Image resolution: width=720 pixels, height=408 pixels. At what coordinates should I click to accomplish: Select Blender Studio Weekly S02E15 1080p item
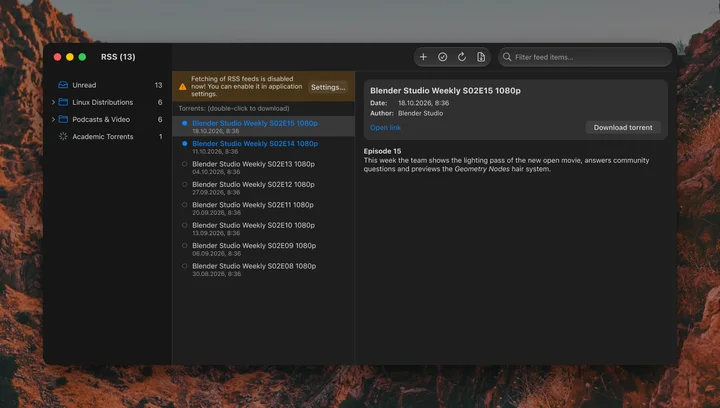pos(264,126)
